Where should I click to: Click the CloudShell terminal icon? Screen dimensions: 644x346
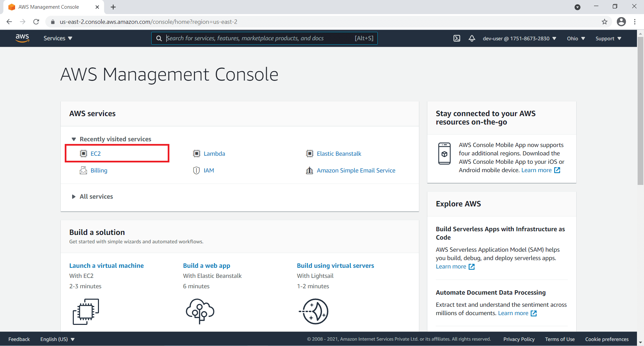coord(457,38)
